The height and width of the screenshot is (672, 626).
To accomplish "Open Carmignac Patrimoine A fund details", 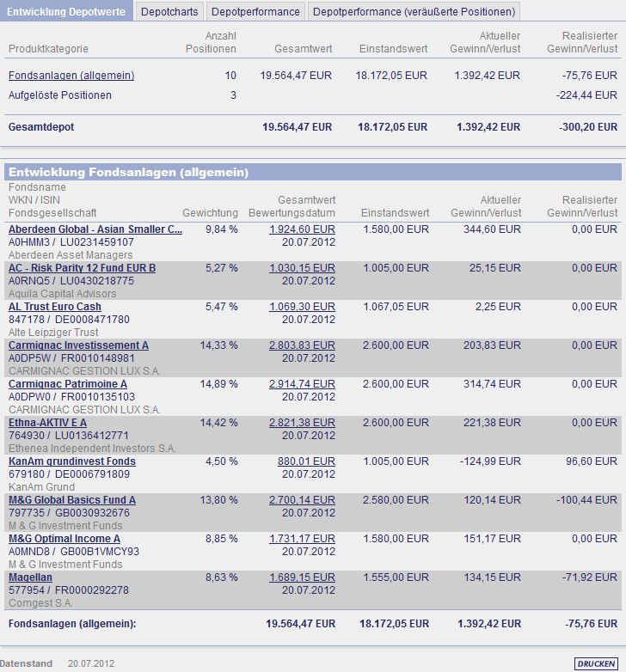I will point(68,383).
